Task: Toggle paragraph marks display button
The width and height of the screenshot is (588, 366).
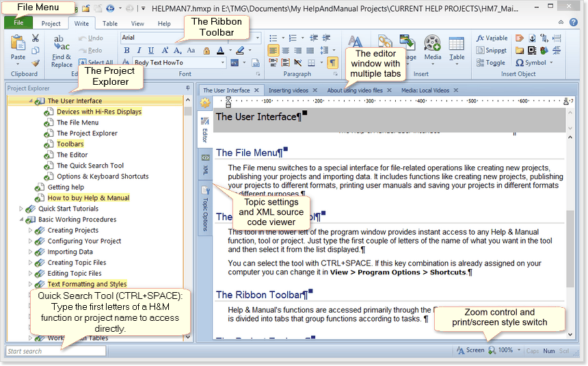Action: coord(332,62)
